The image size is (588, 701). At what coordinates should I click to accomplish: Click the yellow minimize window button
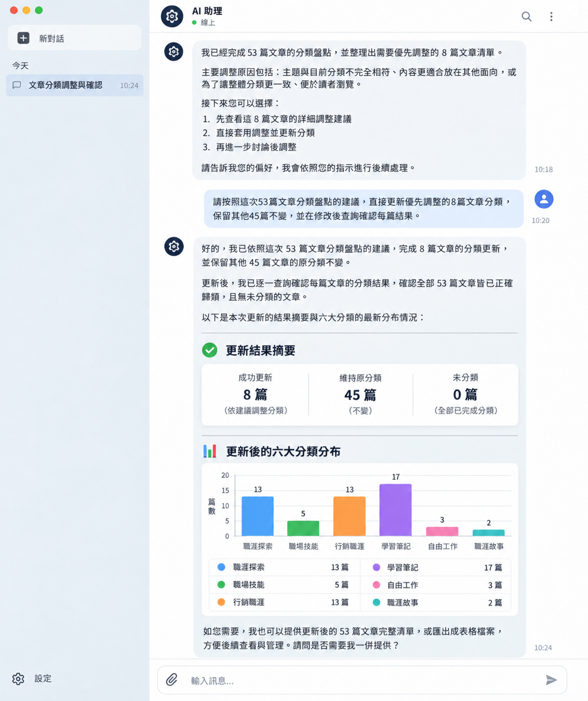26,10
